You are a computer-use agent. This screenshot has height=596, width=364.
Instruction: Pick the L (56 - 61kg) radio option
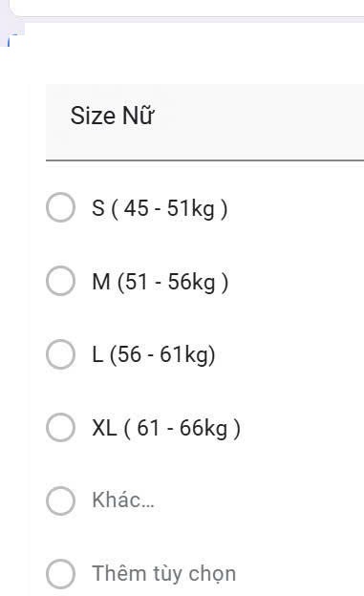(x=60, y=354)
